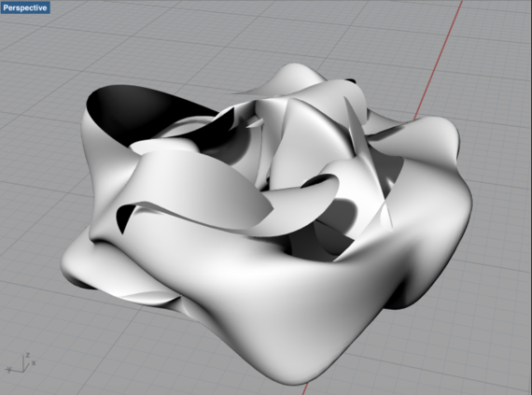Click the small dark slit on left ribbon
Viewport: 532px width, 395px height.
click(x=124, y=218)
